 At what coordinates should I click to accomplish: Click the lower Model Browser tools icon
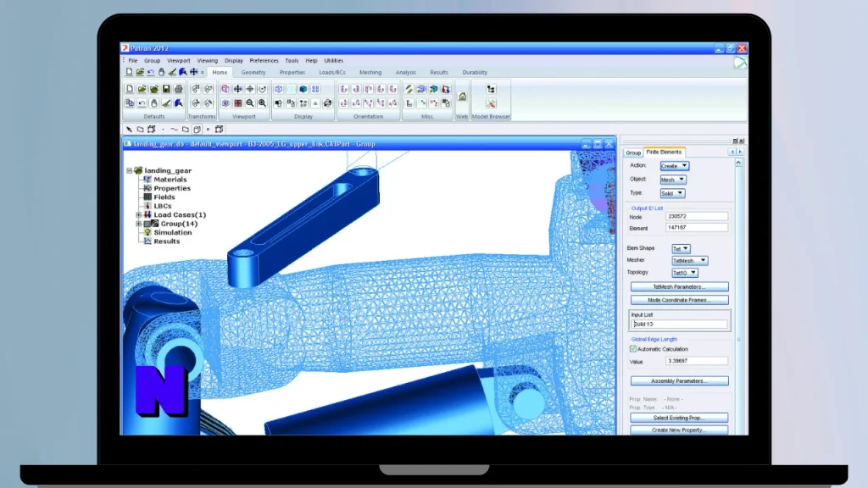(491, 103)
